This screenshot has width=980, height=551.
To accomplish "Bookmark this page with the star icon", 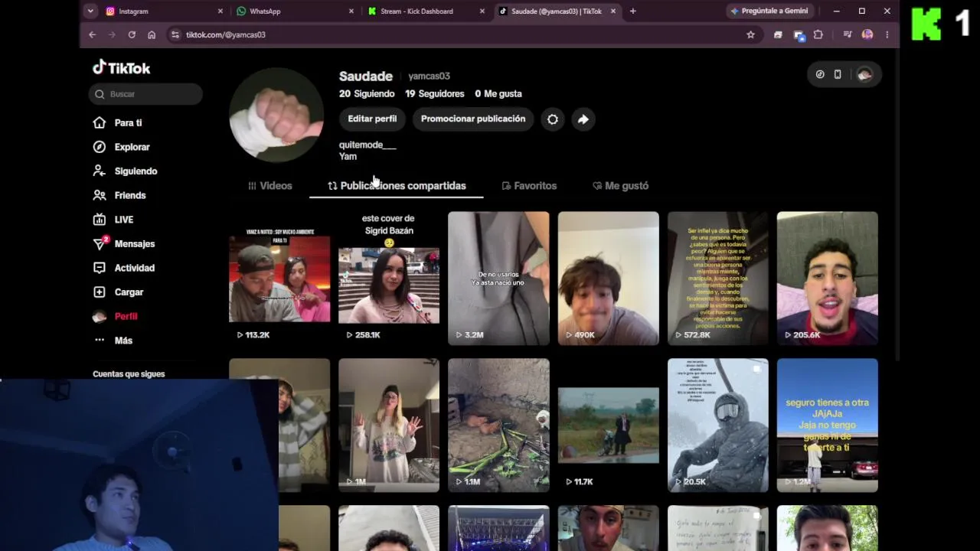I will [x=750, y=34].
